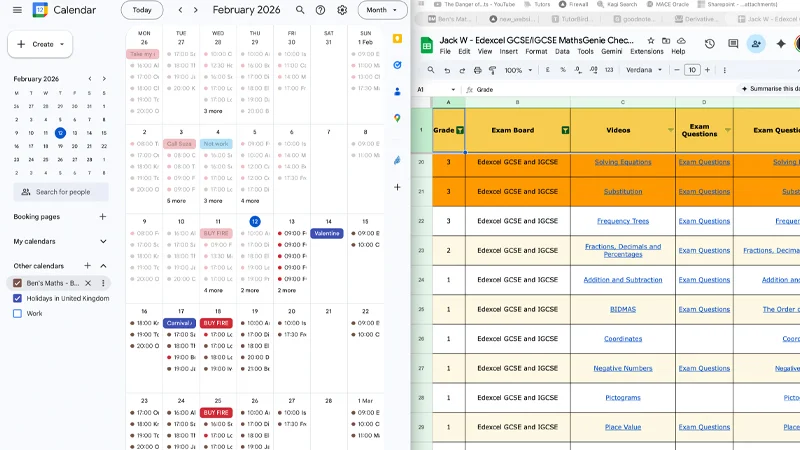Collapse Other calendars section
Screen dimensions: 800x450
[x=104, y=266]
